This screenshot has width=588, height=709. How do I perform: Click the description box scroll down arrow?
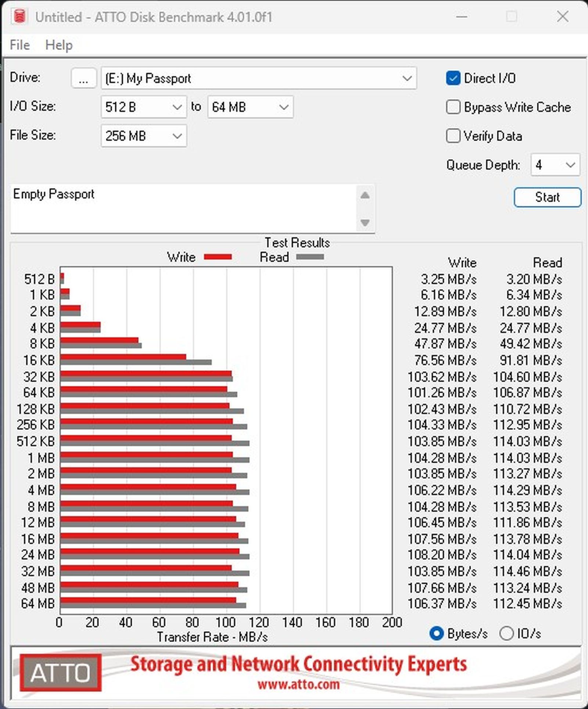[x=365, y=223]
